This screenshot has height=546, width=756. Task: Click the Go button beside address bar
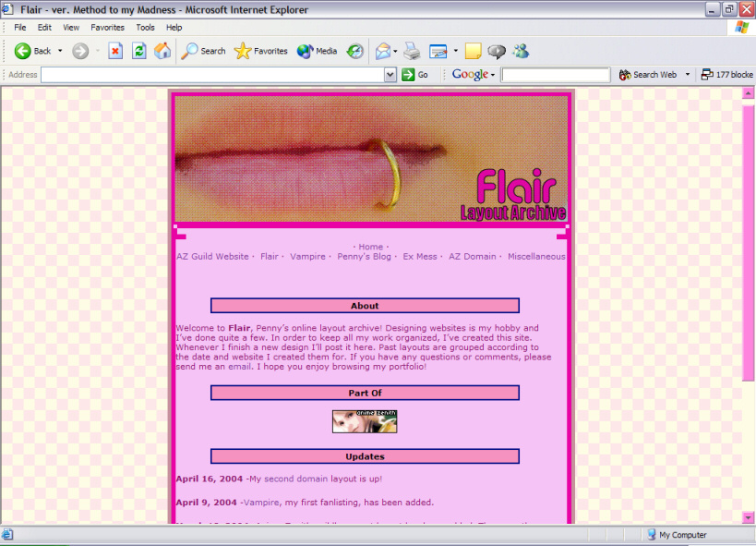click(415, 75)
